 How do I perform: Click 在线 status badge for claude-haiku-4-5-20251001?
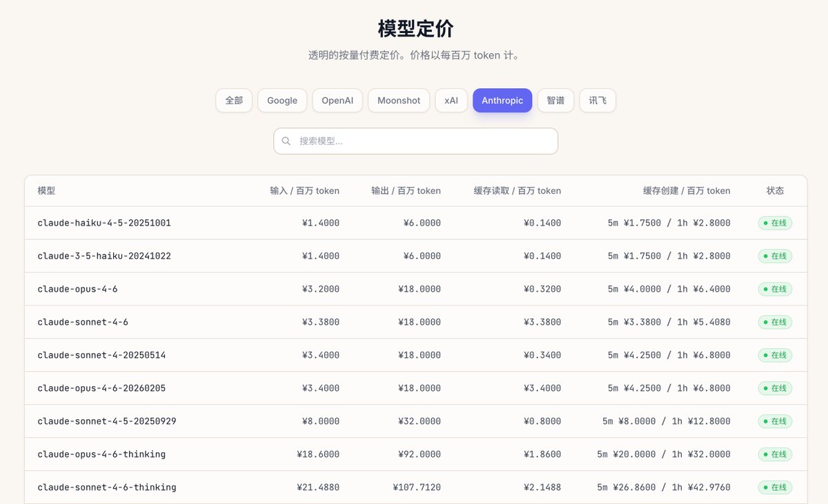point(775,223)
